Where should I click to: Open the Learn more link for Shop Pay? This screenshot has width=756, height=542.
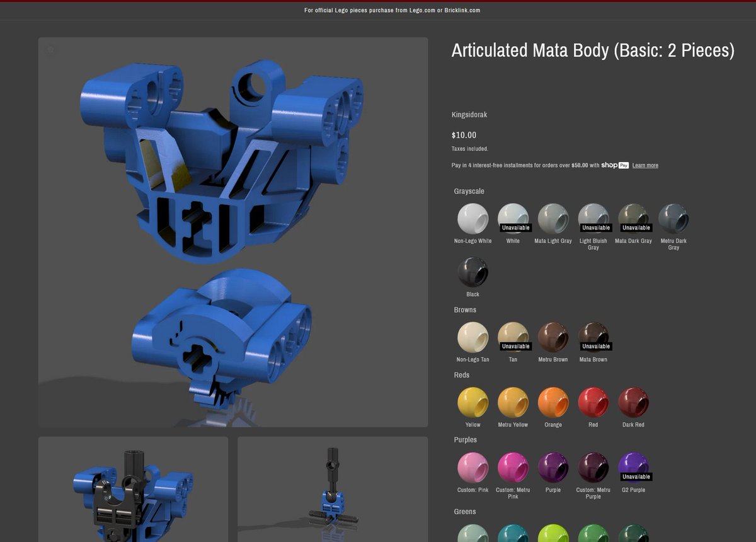coord(645,166)
